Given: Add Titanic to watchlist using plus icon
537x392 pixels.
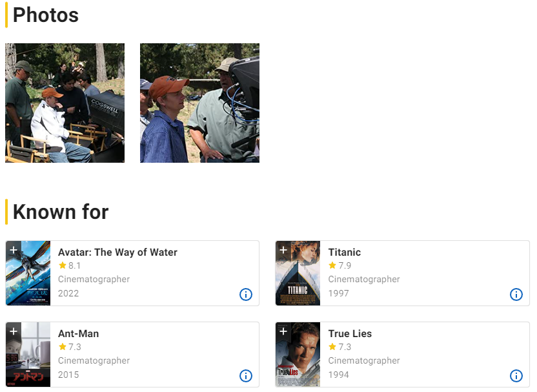Looking at the screenshot, I should 283,250.
